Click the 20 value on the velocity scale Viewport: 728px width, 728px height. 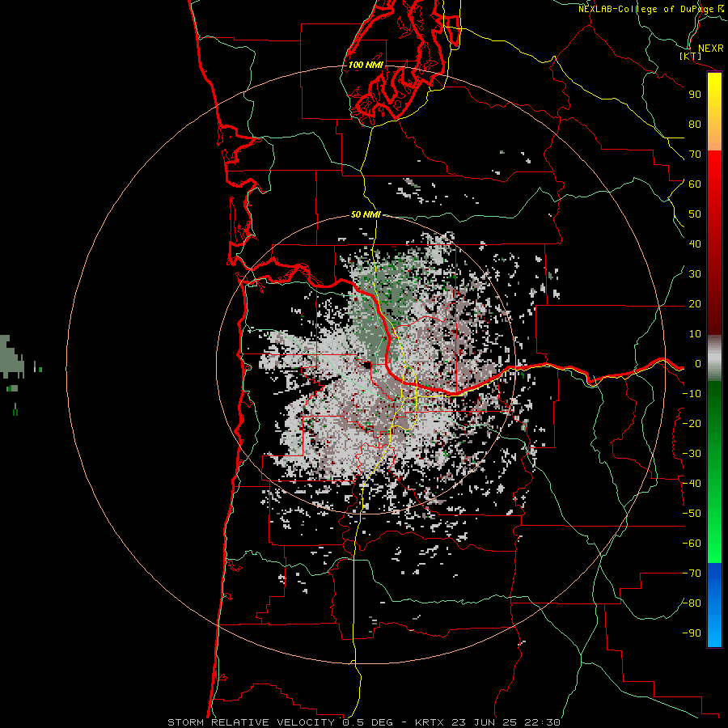(x=695, y=303)
